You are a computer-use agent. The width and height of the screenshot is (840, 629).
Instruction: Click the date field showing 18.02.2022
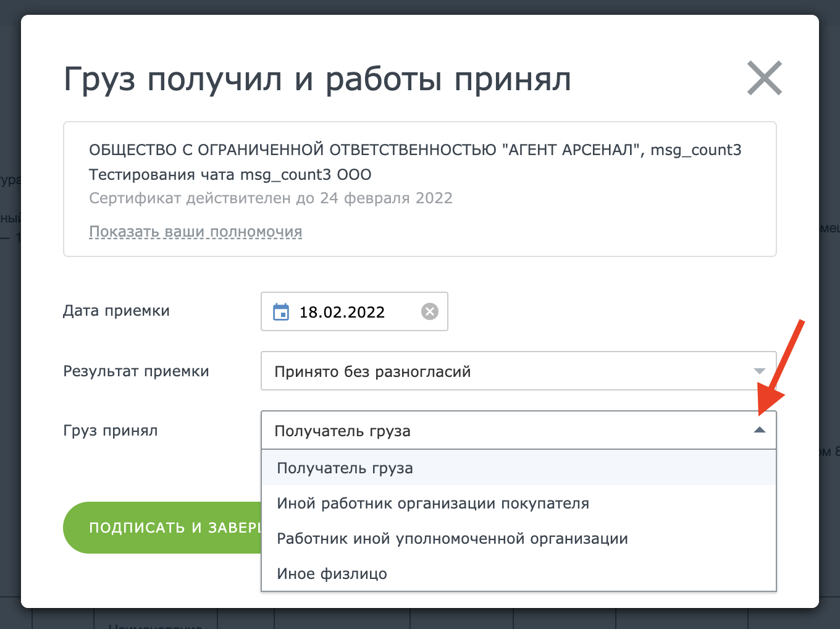(355, 311)
